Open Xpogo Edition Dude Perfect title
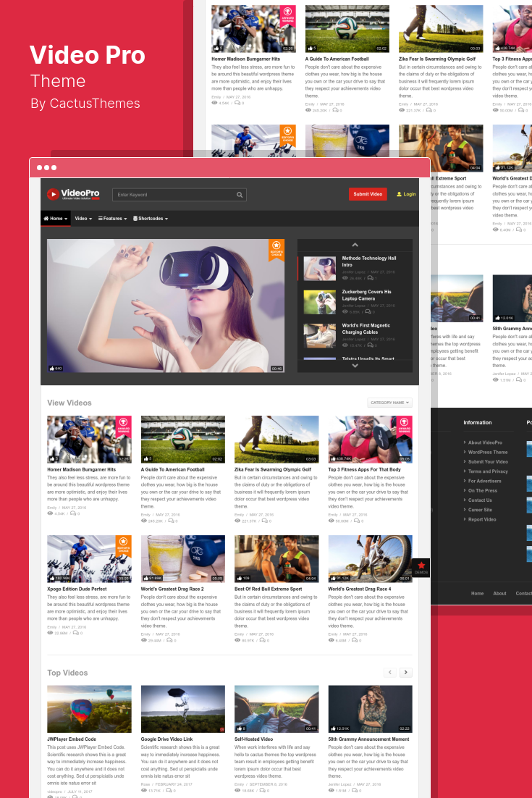532x798 pixels. coord(77,589)
